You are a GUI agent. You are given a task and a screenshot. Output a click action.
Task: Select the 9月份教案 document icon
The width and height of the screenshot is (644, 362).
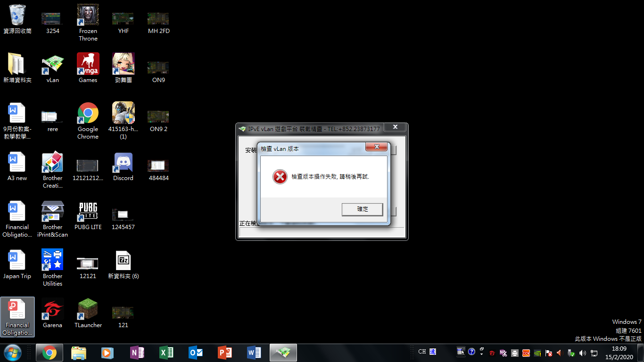[x=17, y=121]
